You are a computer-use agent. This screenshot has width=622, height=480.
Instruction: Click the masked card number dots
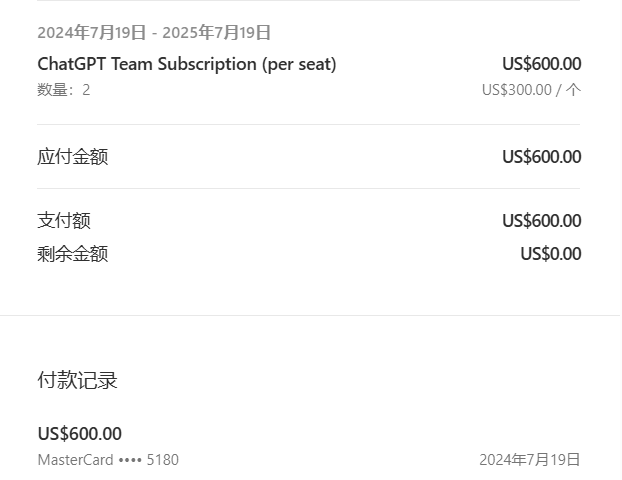(x=130, y=460)
